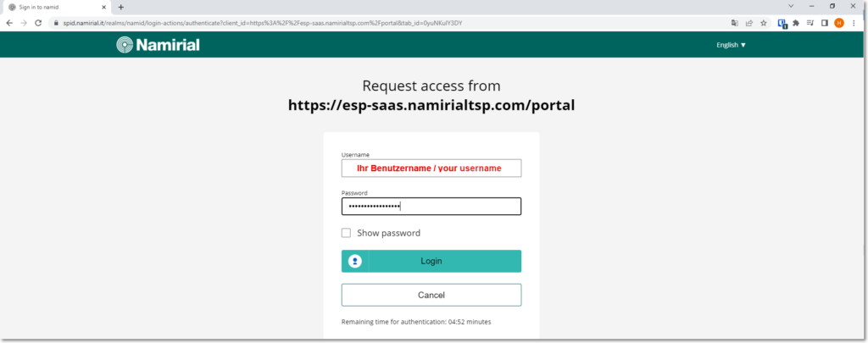
Task: Select the Sign in to namid tab
Action: [x=57, y=7]
